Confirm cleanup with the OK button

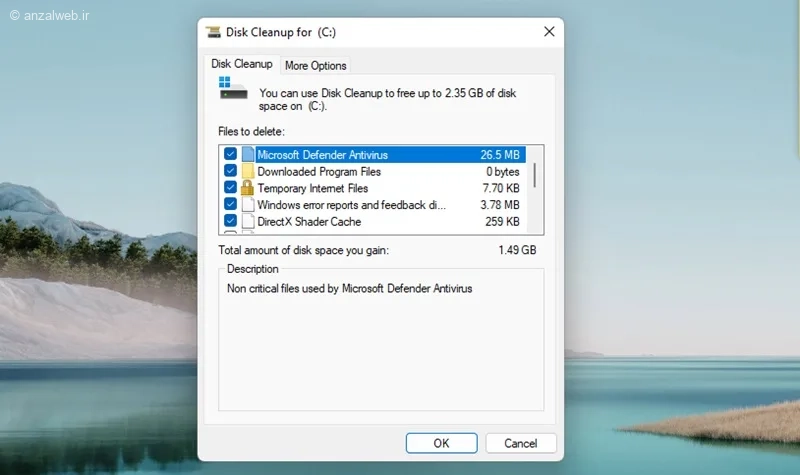pyautogui.click(x=441, y=443)
